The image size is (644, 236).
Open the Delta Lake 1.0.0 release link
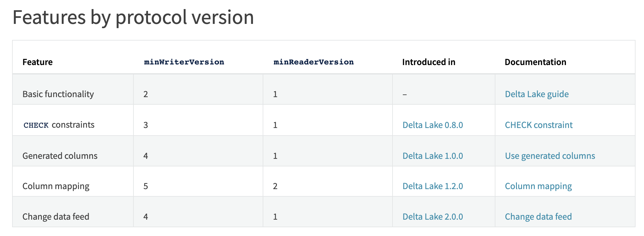(x=433, y=156)
